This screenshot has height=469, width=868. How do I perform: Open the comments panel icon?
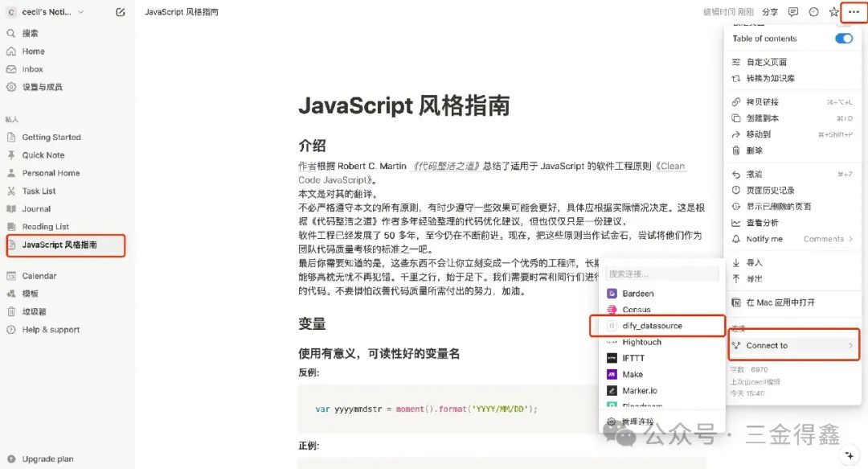(x=793, y=12)
